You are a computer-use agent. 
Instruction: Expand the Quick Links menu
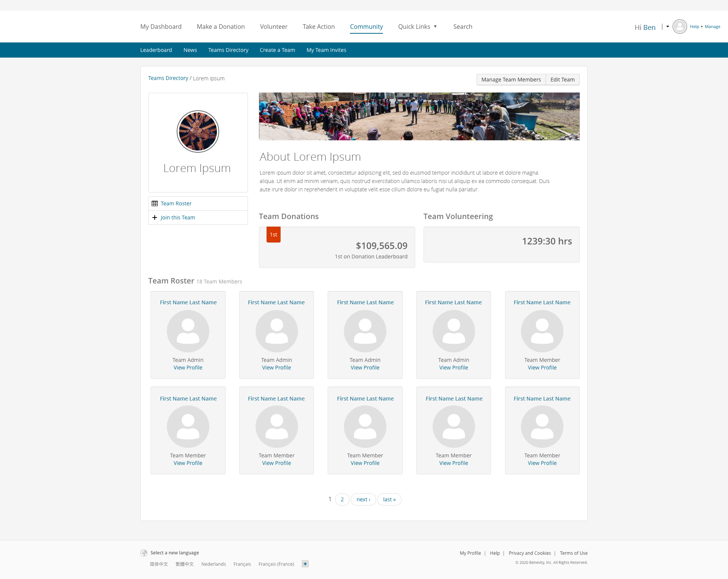coord(417,27)
